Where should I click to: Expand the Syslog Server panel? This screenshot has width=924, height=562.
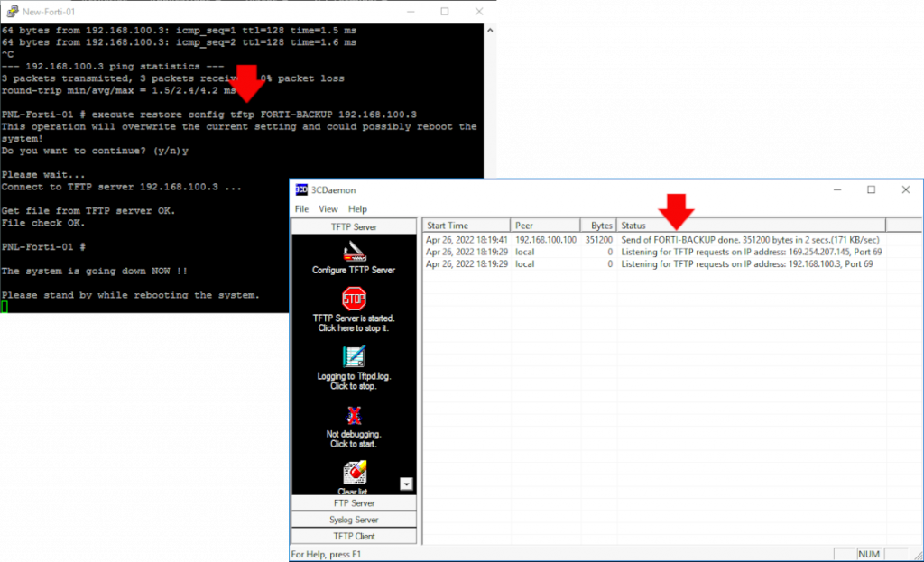click(352, 519)
